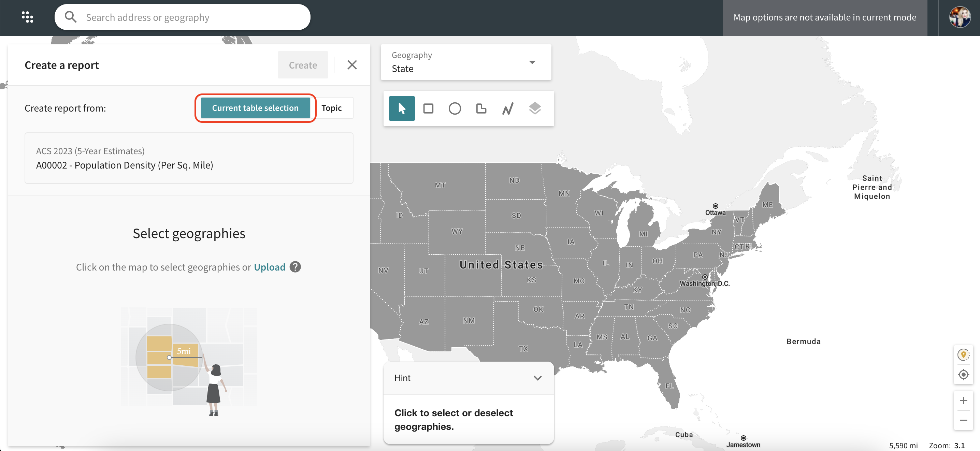The height and width of the screenshot is (451, 980).
Task: Collapse the Hint panel chevron
Action: point(537,378)
